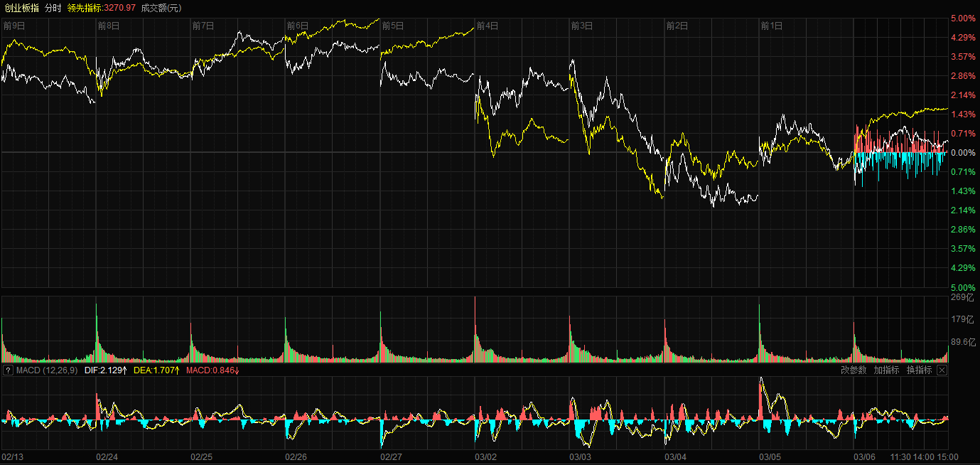The width and height of the screenshot is (980, 465).
Task: Click the DIF value in MACD header
Action: tap(105, 370)
